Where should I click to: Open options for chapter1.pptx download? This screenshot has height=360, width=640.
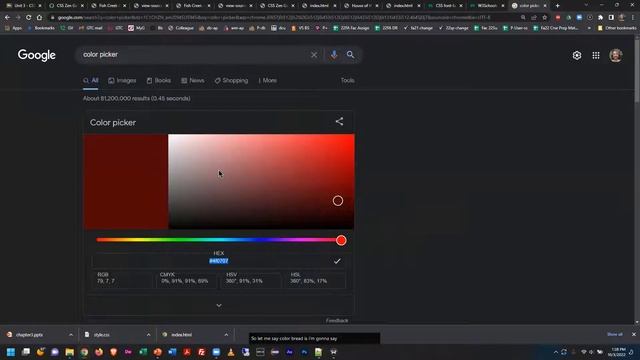[x=71, y=335]
